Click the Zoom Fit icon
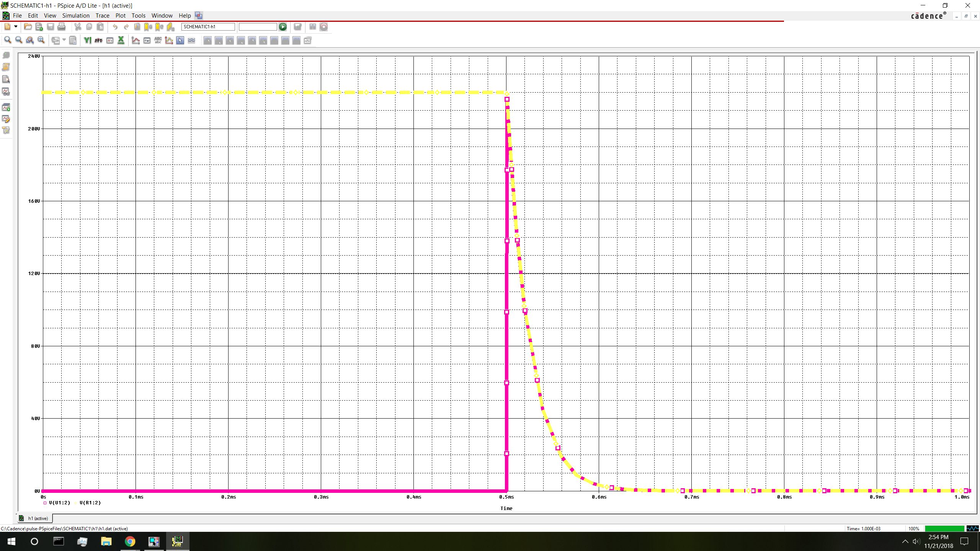The width and height of the screenshot is (980, 551). 41,40
